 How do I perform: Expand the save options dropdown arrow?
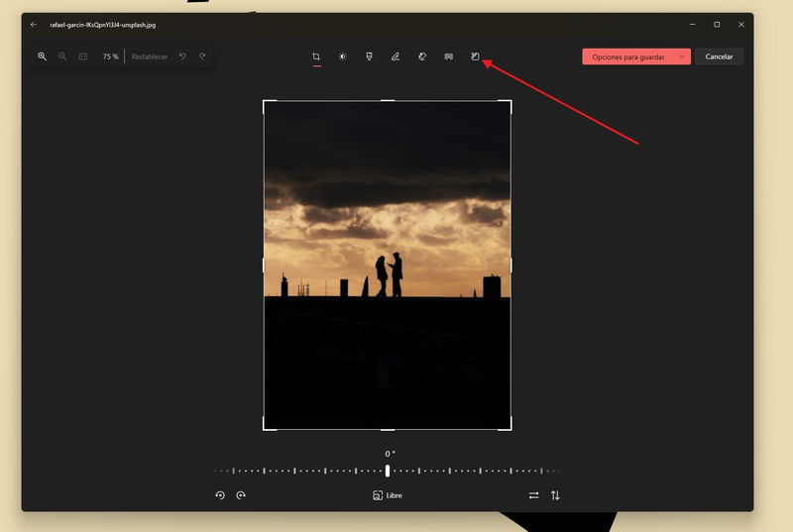[682, 56]
